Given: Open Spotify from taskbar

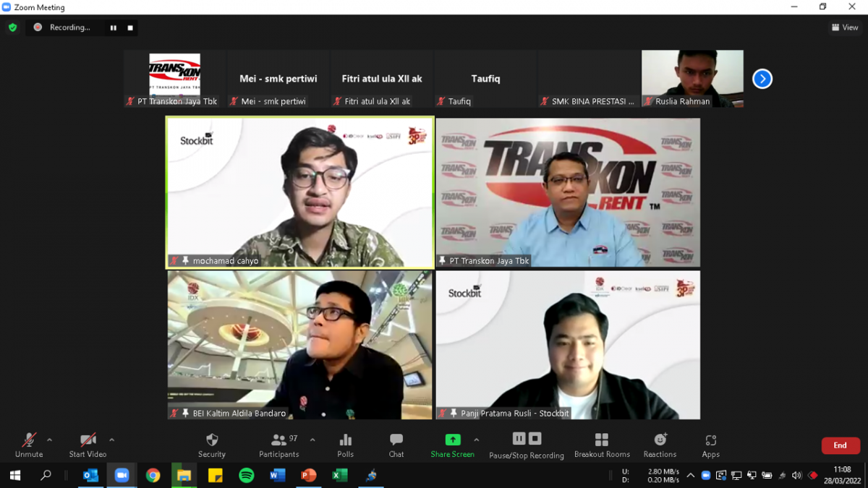Looking at the screenshot, I should (247, 475).
